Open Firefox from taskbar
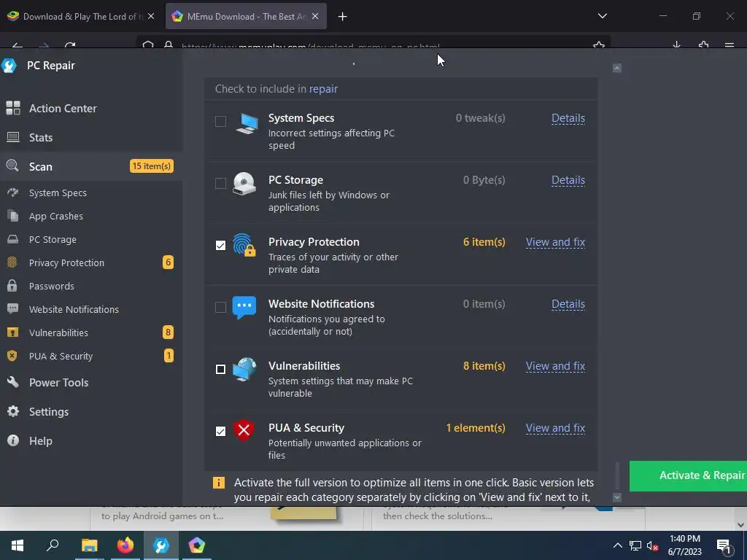Viewport: 747px width, 560px height. pyautogui.click(x=125, y=545)
